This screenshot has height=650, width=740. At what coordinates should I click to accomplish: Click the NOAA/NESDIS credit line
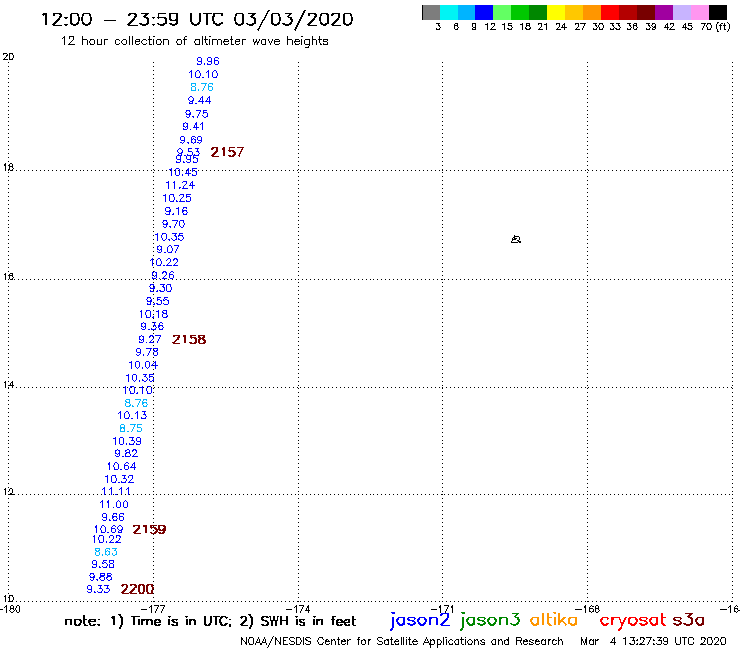402,642
